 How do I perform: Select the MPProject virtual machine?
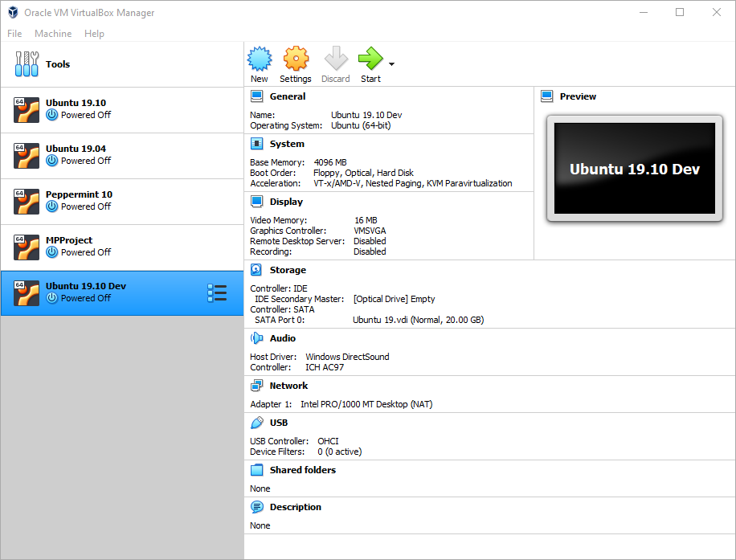[122, 247]
